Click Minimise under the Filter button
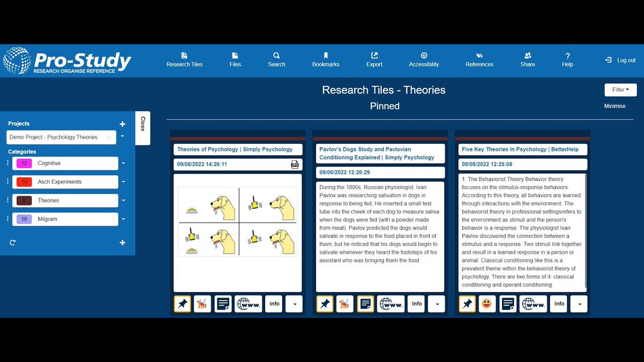 click(x=614, y=106)
